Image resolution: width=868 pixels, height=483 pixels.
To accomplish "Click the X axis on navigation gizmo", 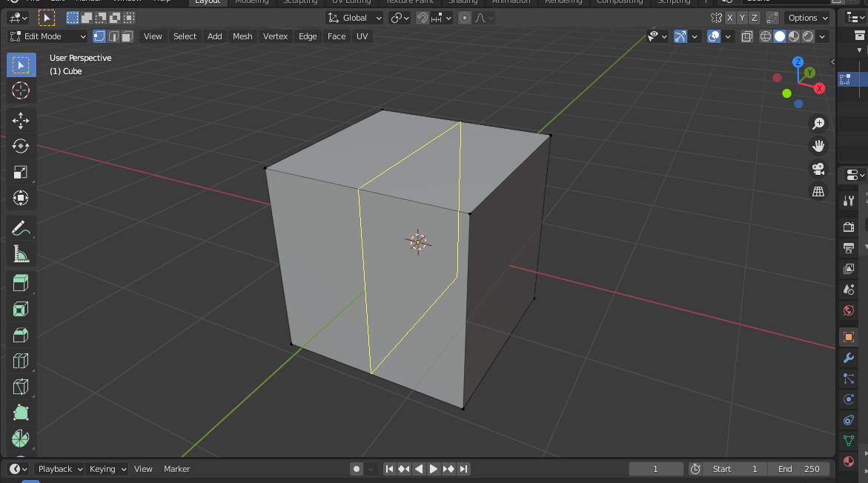I will [x=819, y=88].
